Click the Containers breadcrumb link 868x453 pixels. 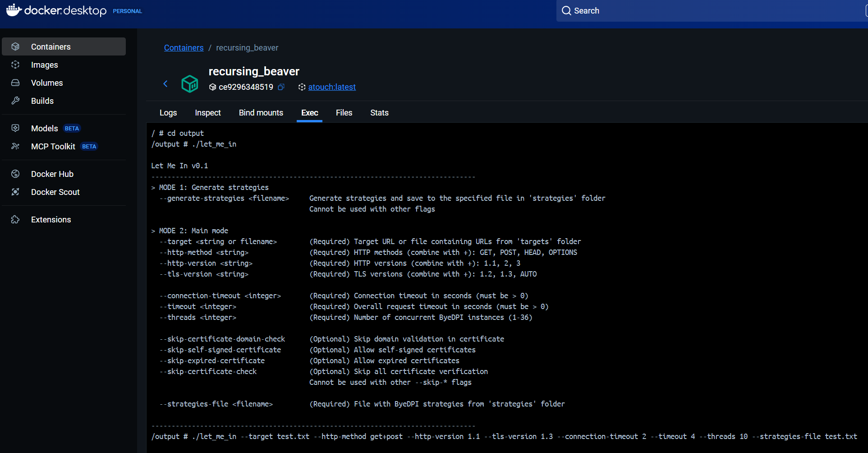click(x=184, y=47)
